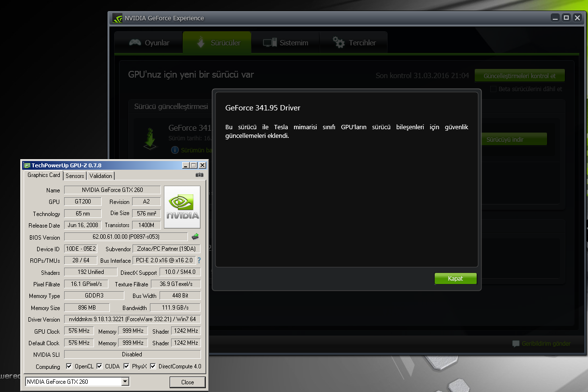Click the 65 nm Technology value
This screenshot has height=392, width=588.
click(x=83, y=214)
